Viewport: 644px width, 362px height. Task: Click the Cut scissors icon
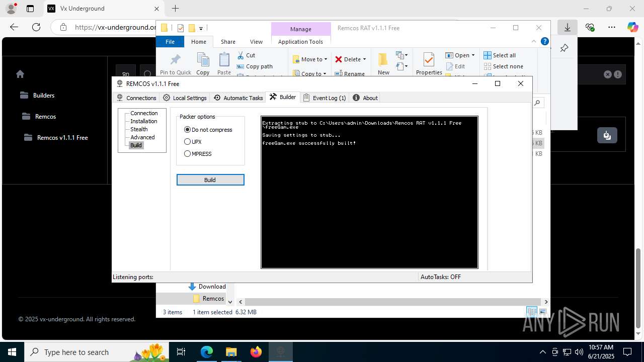pyautogui.click(x=240, y=55)
